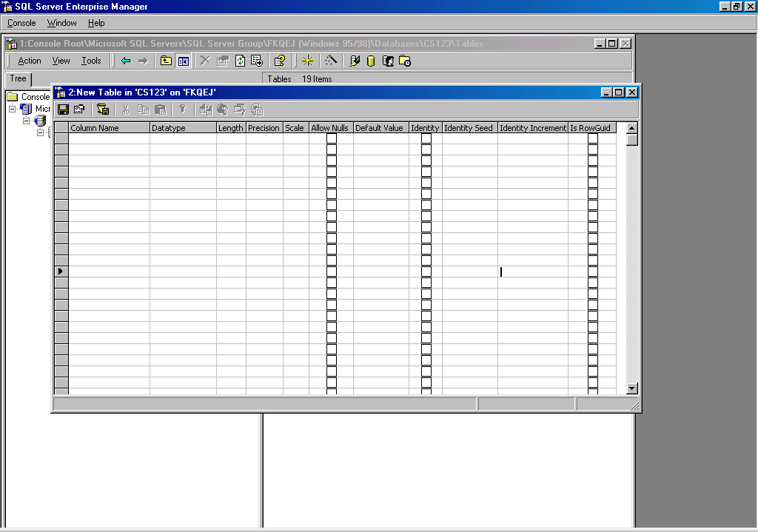Viewport: 758px width, 532px height.
Task: Set primary key with the key icon
Action: 183,110
